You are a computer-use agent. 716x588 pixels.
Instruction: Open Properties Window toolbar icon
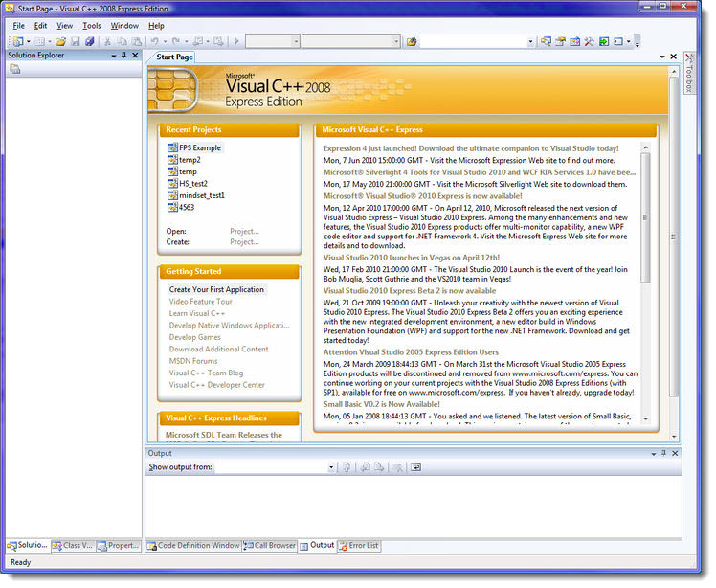tap(560, 41)
